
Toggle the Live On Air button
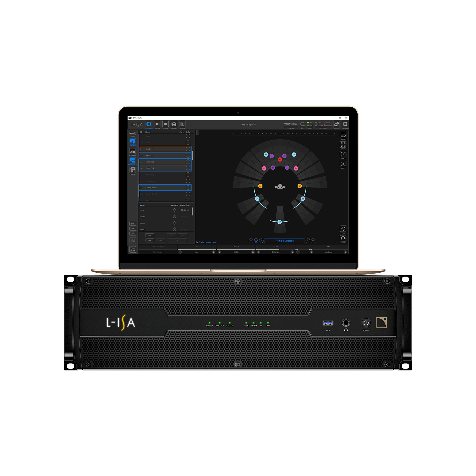pyautogui.click(x=132, y=249)
